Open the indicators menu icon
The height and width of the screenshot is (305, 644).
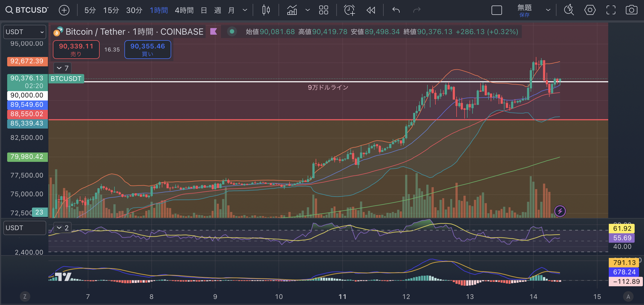click(x=292, y=10)
